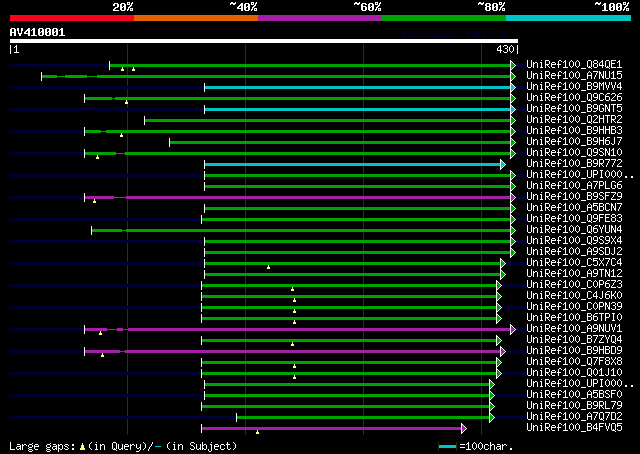Screen dimensions: 640x454
Task: Click the purple arrowhead of the B4FVQ5 row
Action: (x=464, y=428)
